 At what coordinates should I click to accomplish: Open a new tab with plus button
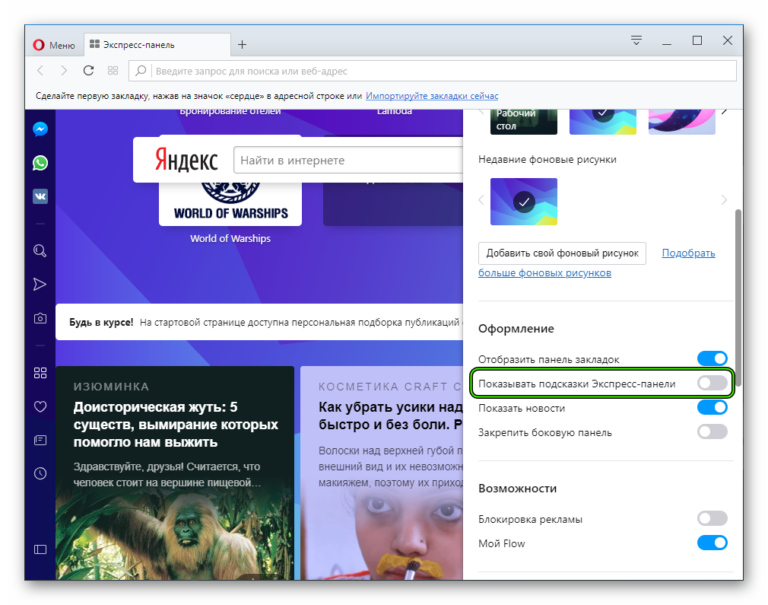point(242,45)
